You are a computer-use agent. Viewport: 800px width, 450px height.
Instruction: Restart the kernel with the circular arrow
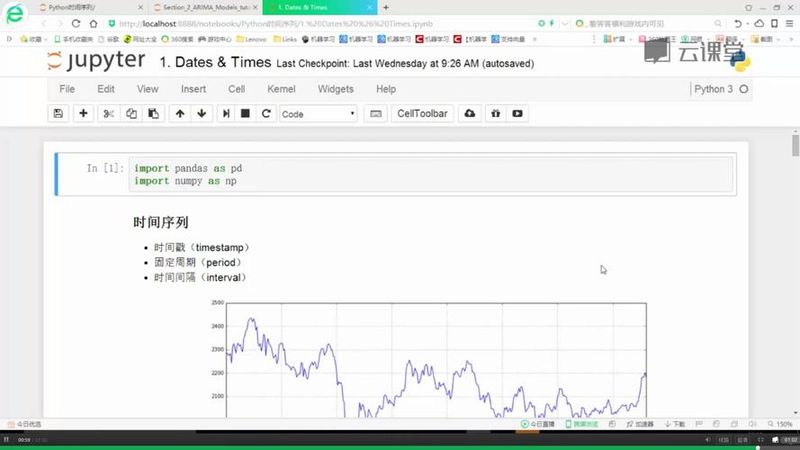click(266, 114)
